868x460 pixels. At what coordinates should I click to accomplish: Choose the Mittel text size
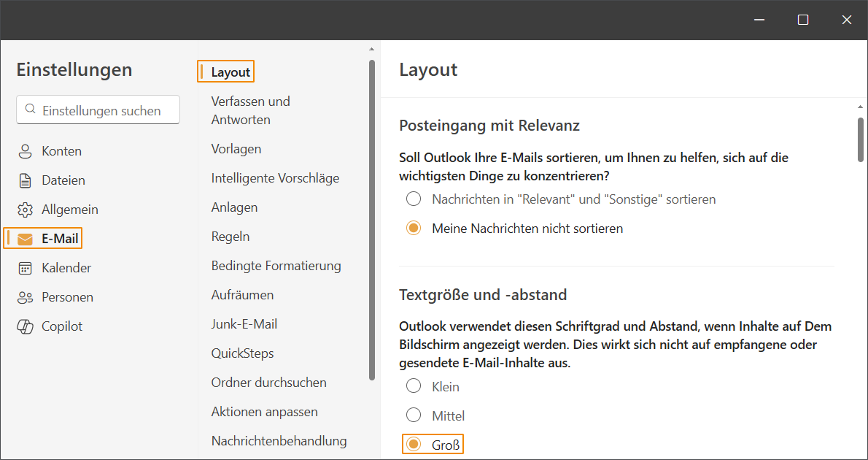[414, 415]
